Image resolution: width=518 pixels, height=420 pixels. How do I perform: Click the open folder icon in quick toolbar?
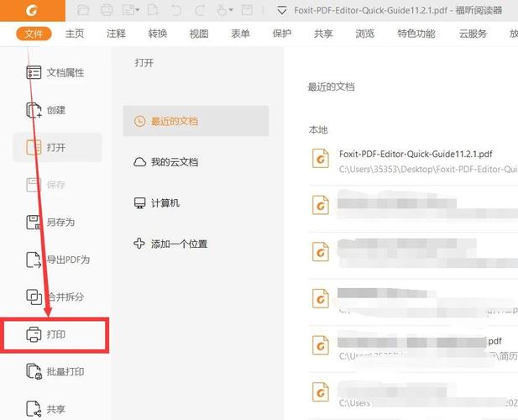pos(83,10)
